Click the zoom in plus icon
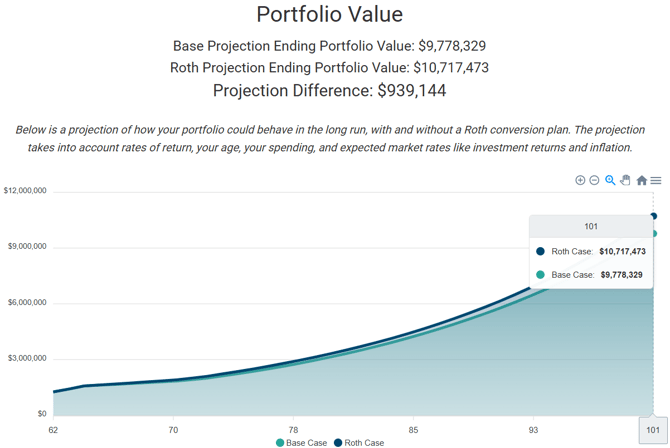 coord(580,180)
